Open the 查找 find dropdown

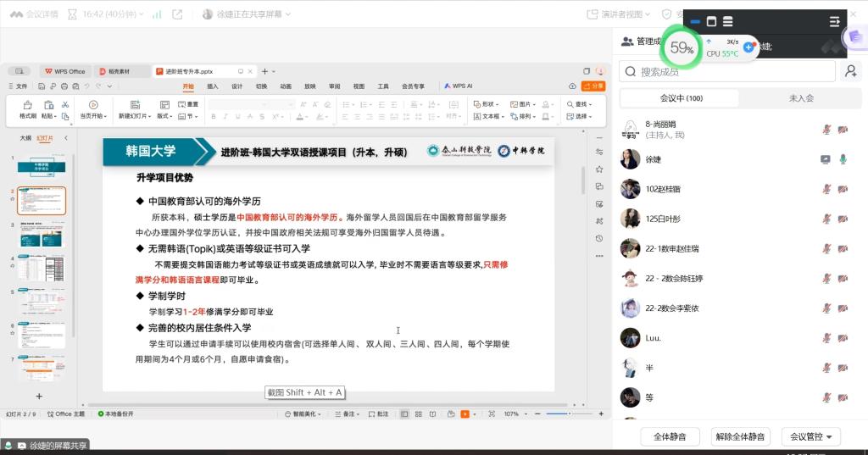pos(579,104)
